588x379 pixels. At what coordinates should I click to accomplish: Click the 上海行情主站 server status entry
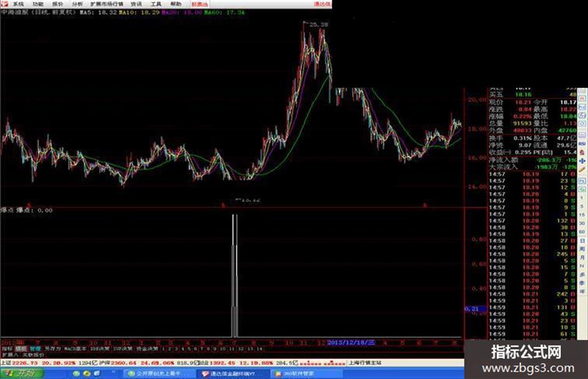pyautogui.click(x=365, y=363)
